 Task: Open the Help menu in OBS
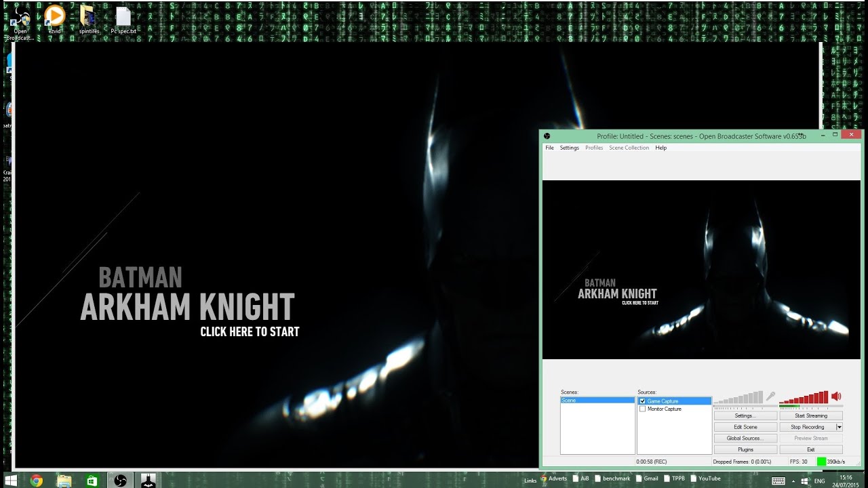[660, 148]
